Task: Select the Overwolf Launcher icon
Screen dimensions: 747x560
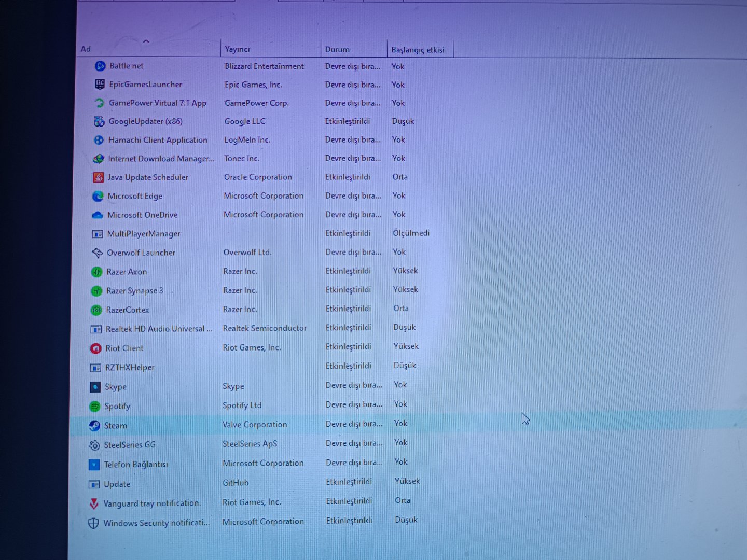Action: point(97,253)
